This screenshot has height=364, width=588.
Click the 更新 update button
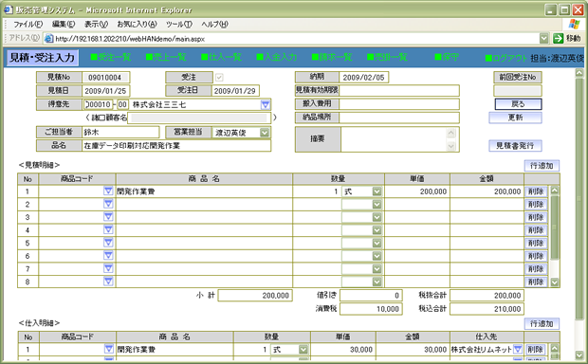[515, 118]
